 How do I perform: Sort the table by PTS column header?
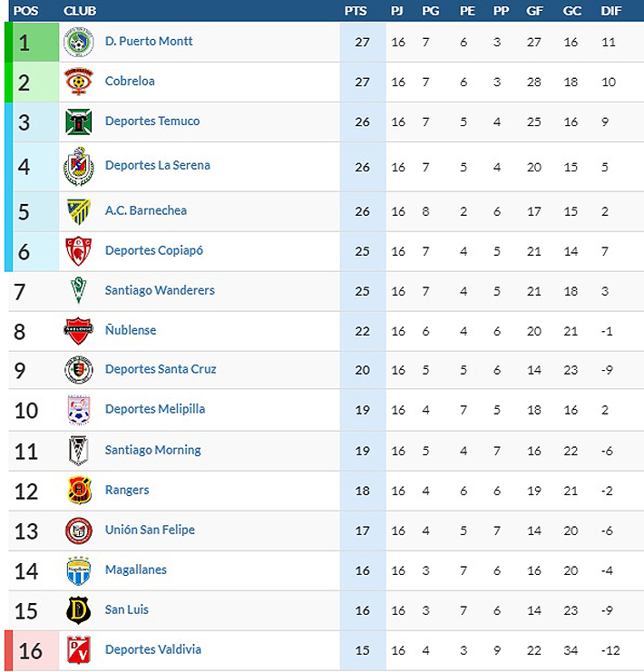click(x=356, y=11)
